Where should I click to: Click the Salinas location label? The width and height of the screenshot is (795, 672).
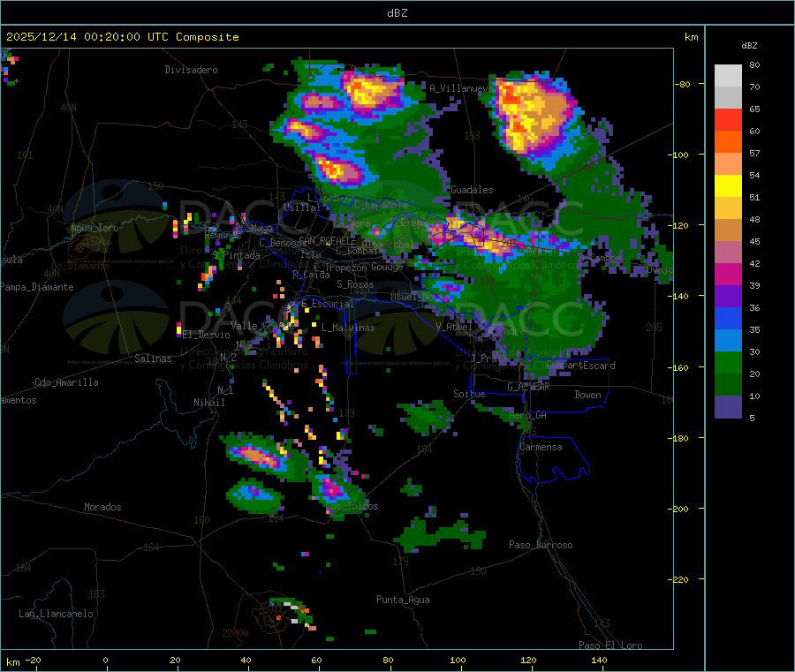[154, 359]
